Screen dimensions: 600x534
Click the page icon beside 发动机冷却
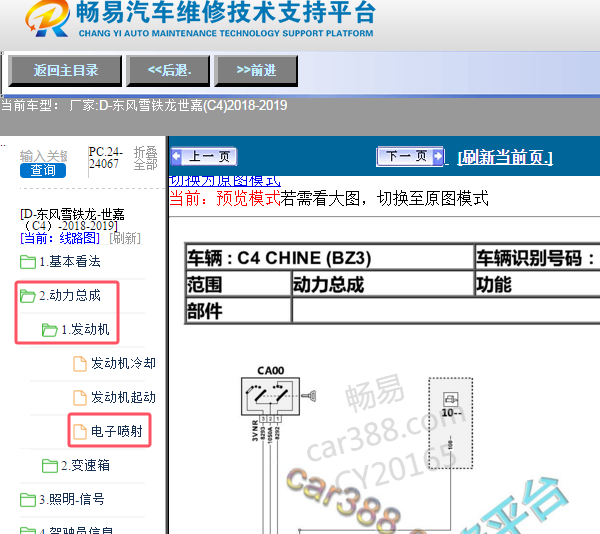(x=80, y=364)
